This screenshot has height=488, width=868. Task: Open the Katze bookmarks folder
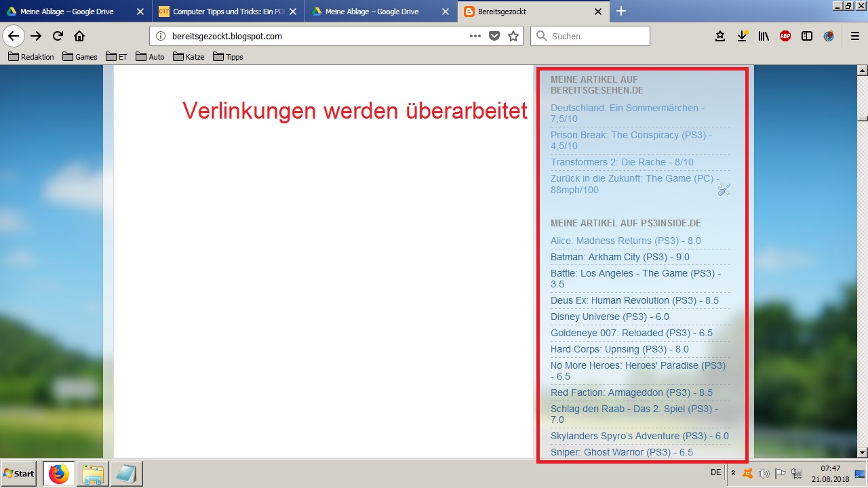189,57
